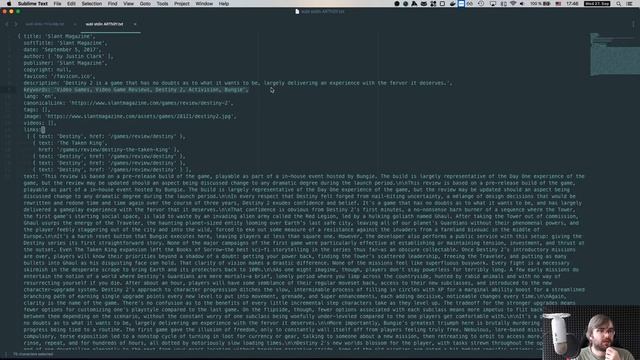
Task: Click the envelope mail icon in the menu bar
Action: tap(424, 3)
